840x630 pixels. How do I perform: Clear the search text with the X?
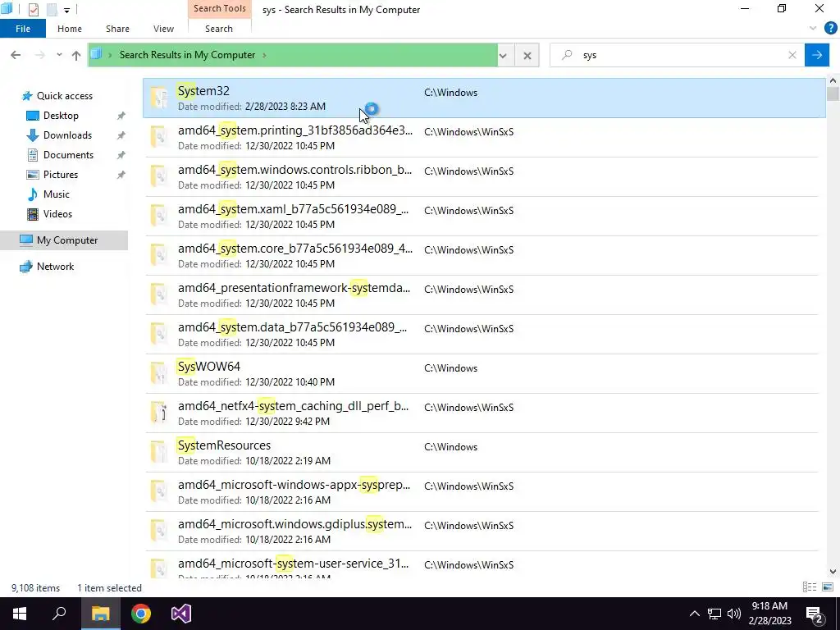[792, 55]
